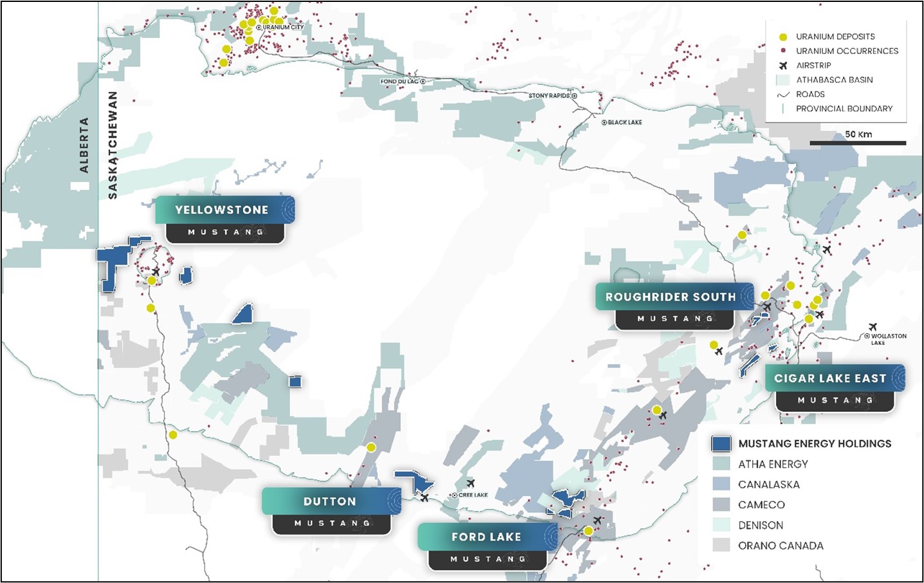Click the Mustang Energy Holdings color swatch
924x583 pixels.
721,443
